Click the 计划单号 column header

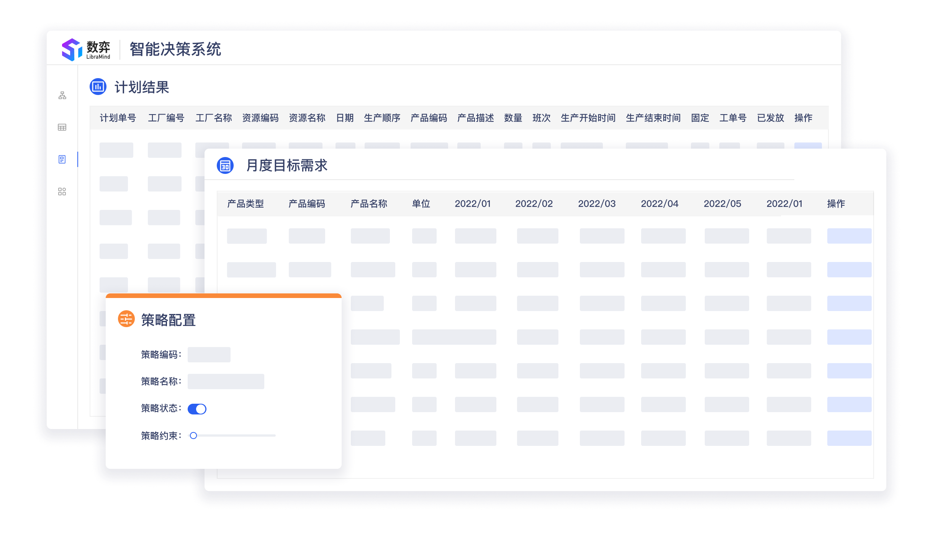click(x=118, y=118)
